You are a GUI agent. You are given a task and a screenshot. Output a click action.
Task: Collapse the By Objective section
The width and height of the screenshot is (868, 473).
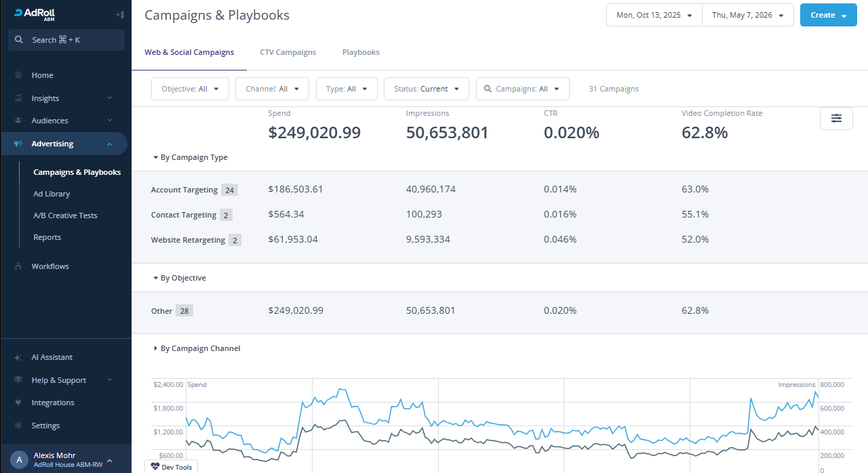(x=180, y=278)
